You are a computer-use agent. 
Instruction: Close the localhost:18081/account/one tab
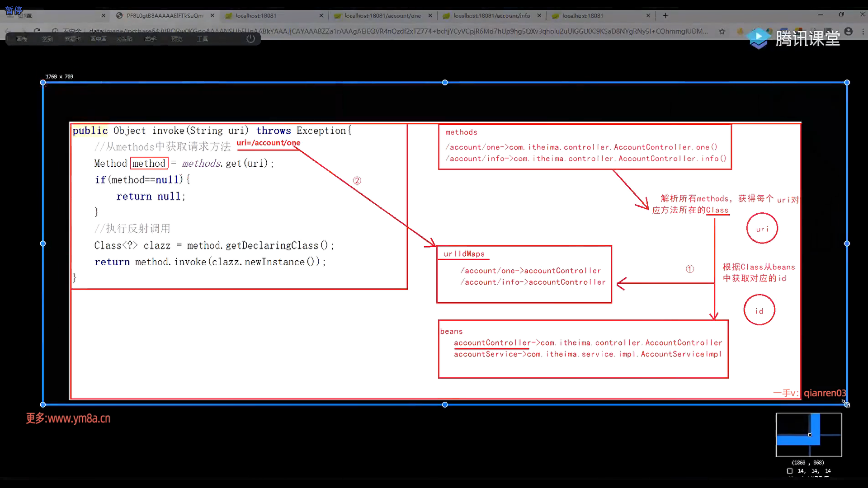430,15
